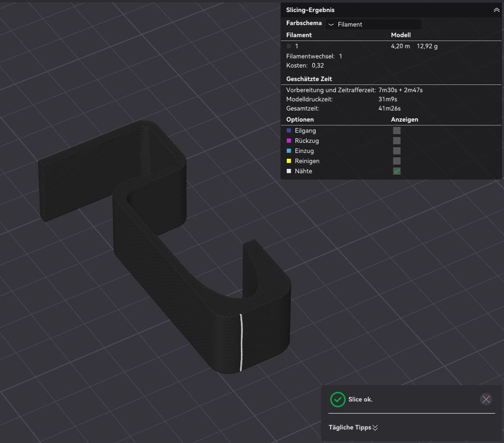The image size is (504, 443).
Task: Click the Vorbereitung und Zeitrafferzeit value 7m30s + 2m47s
Action: [401, 90]
